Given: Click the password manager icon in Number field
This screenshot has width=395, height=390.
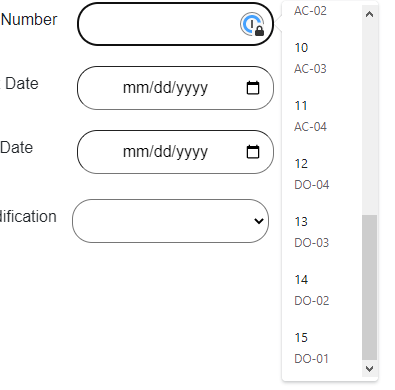Looking at the screenshot, I should [252, 24].
